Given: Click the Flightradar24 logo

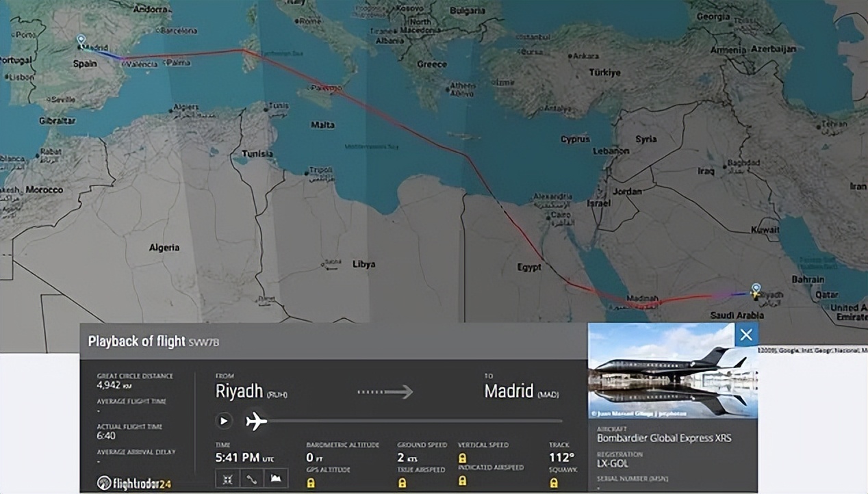Looking at the screenshot, I should point(134,482).
